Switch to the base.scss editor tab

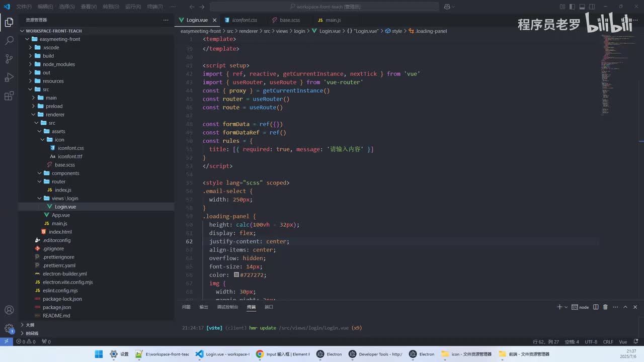coord(290,20)
